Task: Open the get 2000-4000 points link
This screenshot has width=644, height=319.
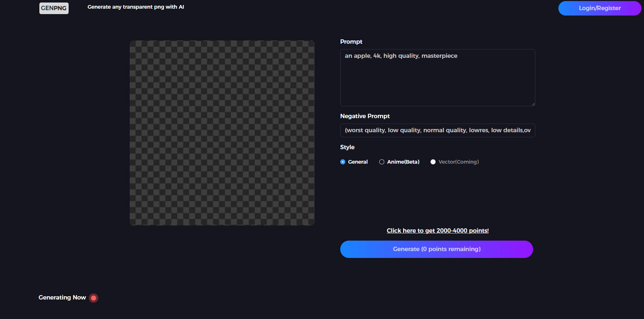Action: (x=437, y=230)
